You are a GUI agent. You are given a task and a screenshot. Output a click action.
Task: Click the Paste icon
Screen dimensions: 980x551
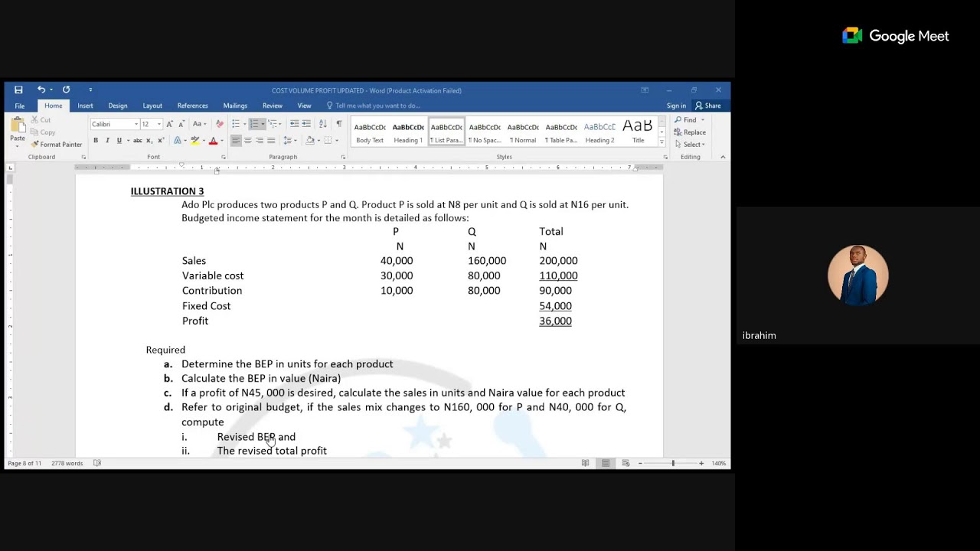[x=17, y=126]
